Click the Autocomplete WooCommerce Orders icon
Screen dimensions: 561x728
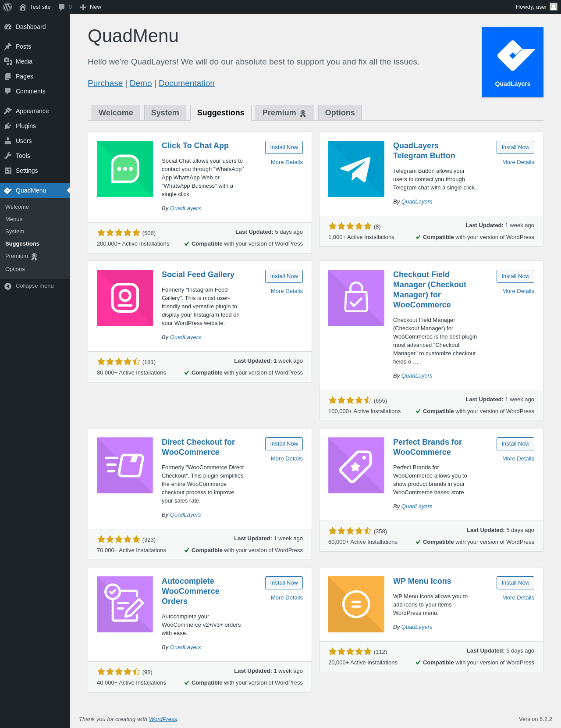click(x=125, y=604)
